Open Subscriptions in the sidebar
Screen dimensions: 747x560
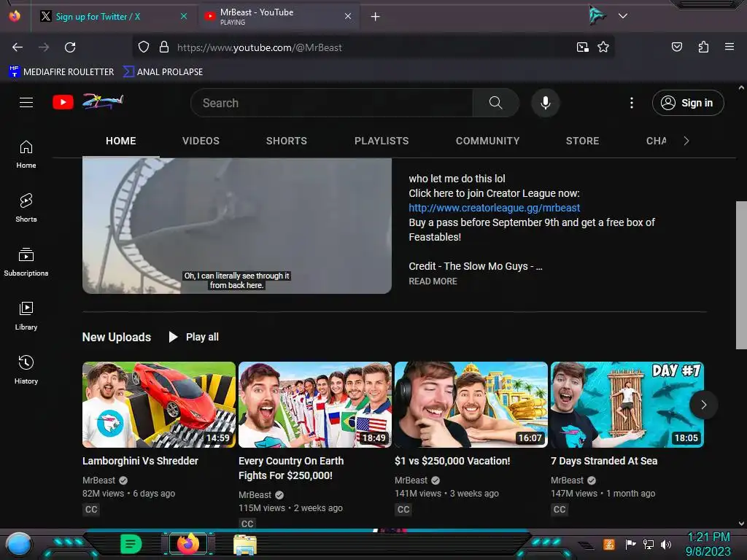pyautogui.click(x=26, y=262)
